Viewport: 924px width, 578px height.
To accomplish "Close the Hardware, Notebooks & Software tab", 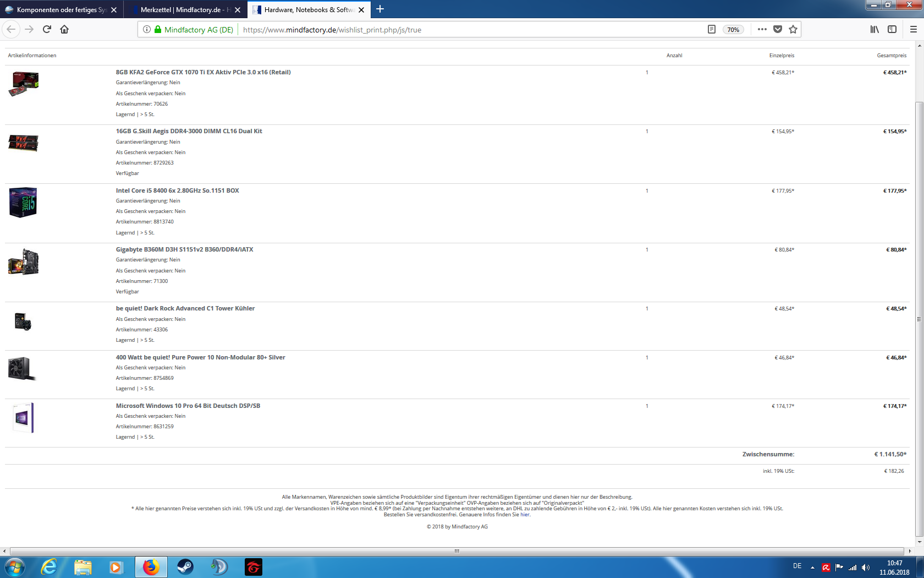I will point(361,10).
